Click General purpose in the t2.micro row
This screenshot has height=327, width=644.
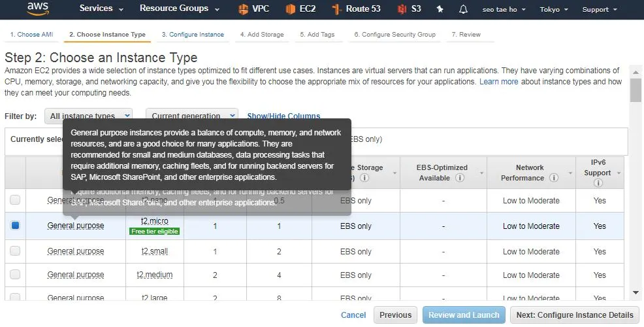76,226
